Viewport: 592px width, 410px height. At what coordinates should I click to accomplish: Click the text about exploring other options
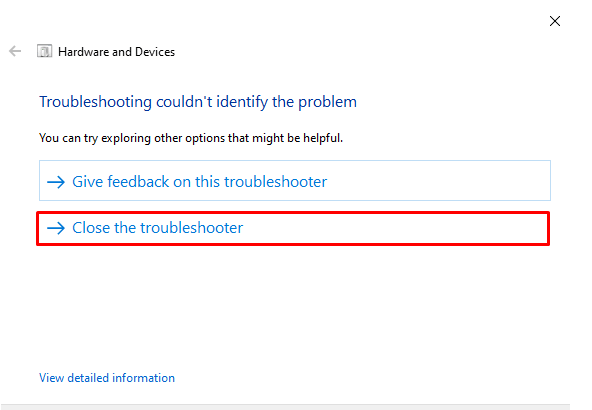pyautogui.click(x=191, y=138)
